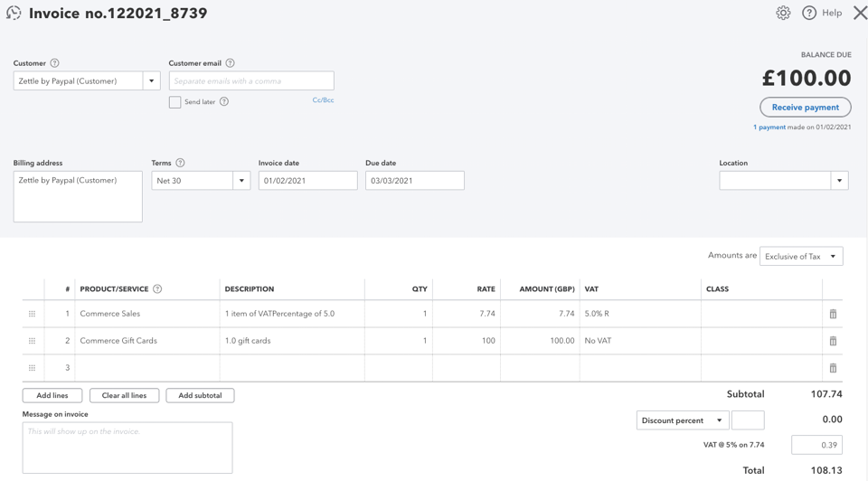Click the Customer help question icon
868x481 pixels.
click(x=54, y=63)
